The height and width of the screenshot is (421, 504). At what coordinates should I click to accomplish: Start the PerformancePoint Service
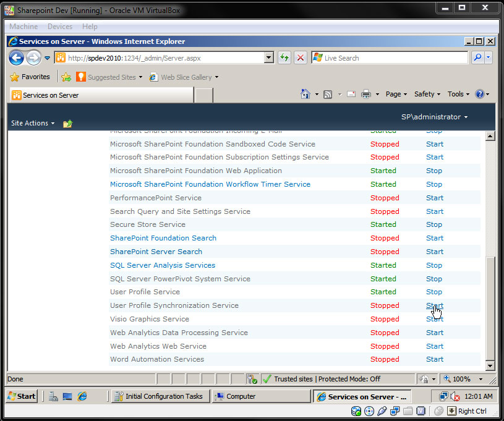[x=435, y=198]
